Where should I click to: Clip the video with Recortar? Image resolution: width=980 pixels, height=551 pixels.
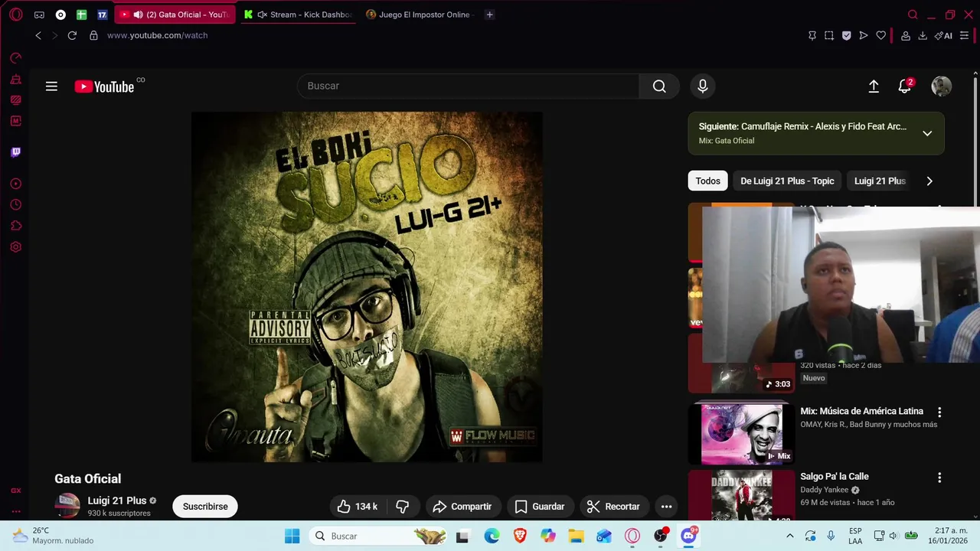(614, 507)
